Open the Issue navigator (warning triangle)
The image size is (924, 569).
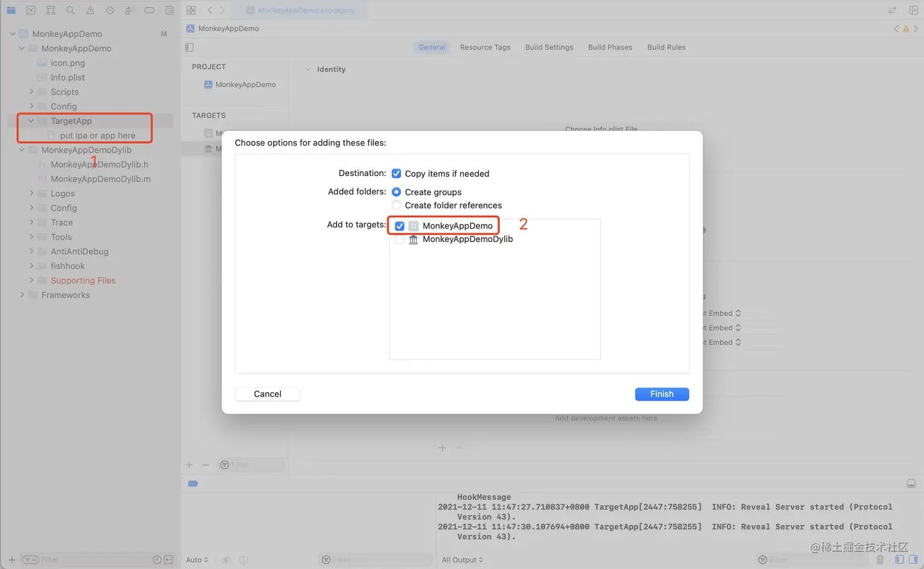pyautogui.click(x=90, y=10)
